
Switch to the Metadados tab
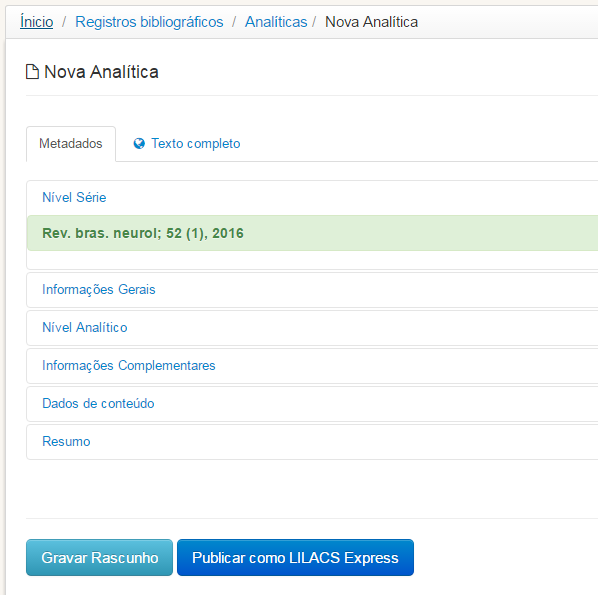pos(71,144)
